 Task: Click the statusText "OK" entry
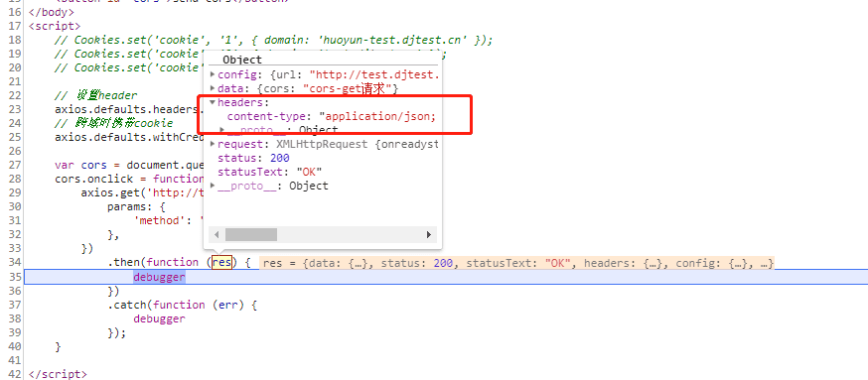pyautogui.click(x=269, y=172)
